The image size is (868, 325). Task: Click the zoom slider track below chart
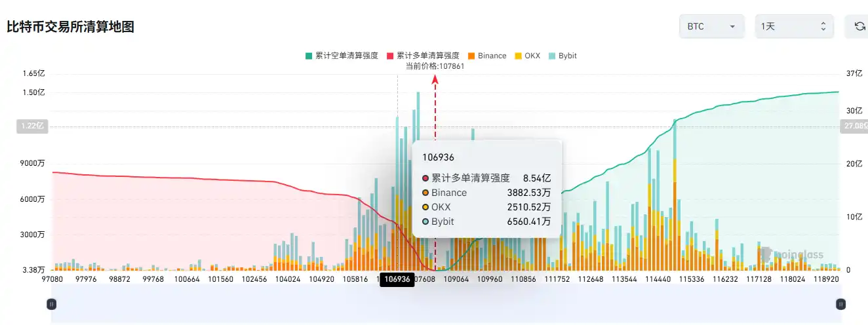(446, 304)
